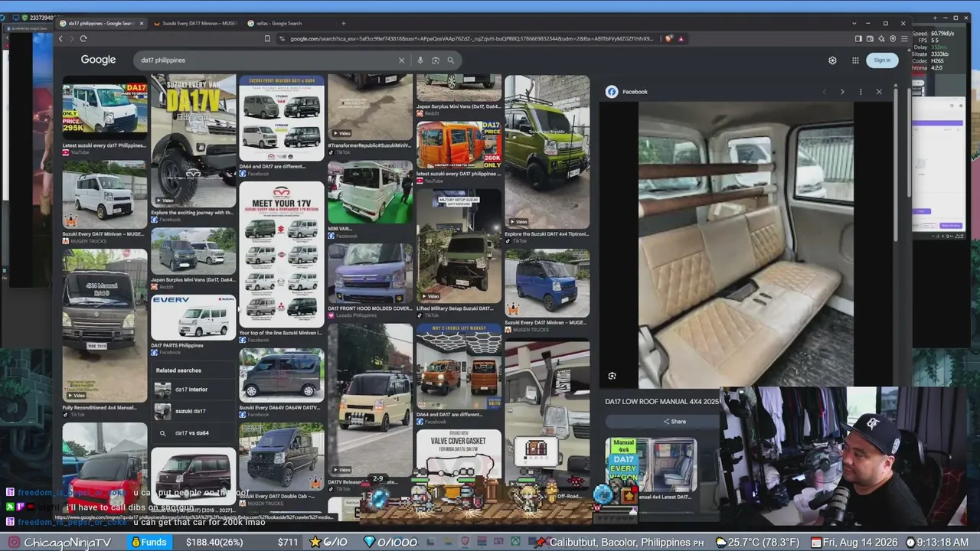This screenshot has width=980, height=551.
Task: Search this image with Lens in preview
Action: pyautogui.click(x=612, y=376)
